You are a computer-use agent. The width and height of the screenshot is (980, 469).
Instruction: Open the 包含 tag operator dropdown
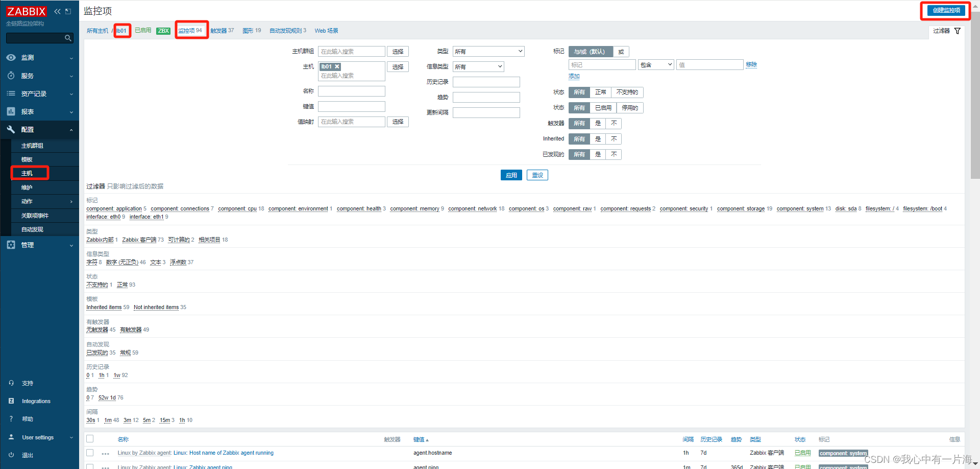pyautogui.click(x=656, y=65)
